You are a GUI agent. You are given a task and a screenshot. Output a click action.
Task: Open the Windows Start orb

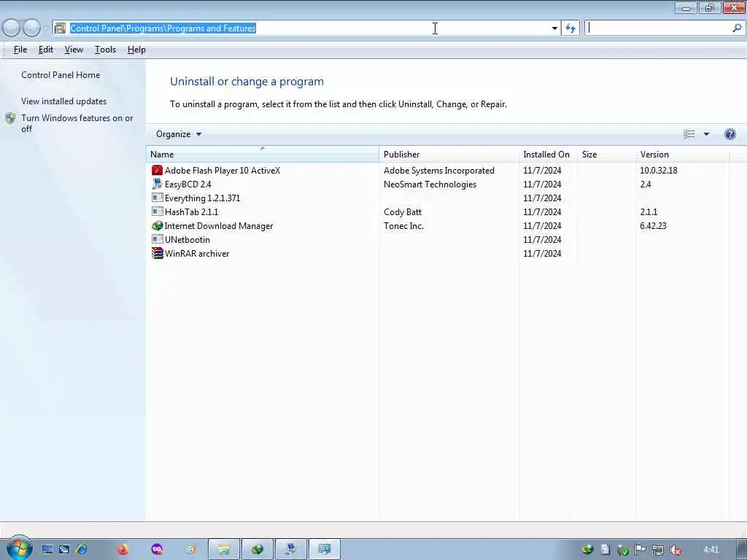(19, 548)
